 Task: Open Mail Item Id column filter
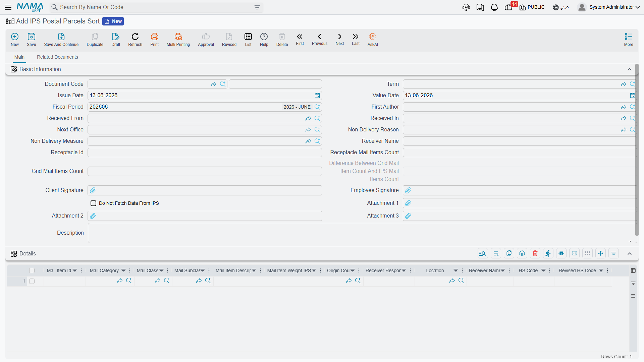click(x=75, y=271)
